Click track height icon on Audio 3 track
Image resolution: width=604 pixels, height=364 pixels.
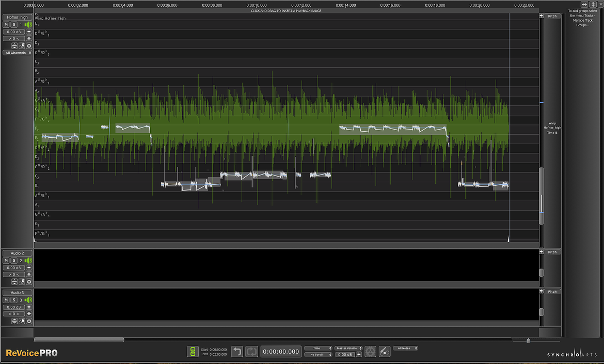(14, 321)
